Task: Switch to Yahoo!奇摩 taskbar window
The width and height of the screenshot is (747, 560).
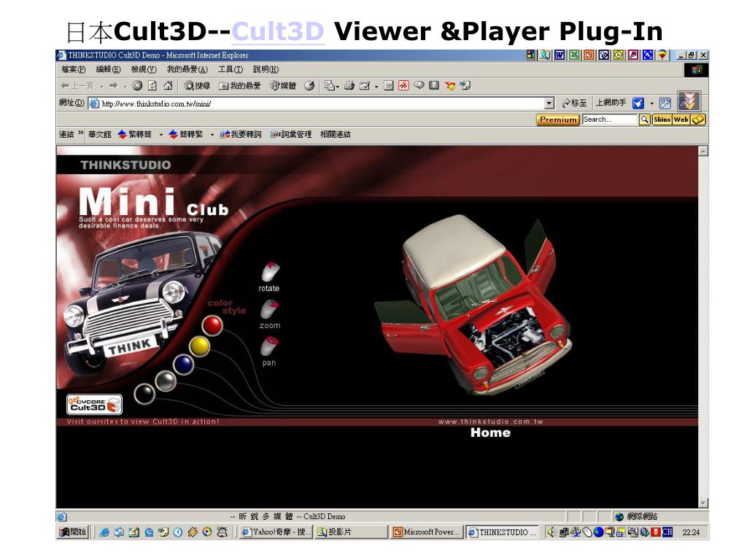Action: click(275, 532)
